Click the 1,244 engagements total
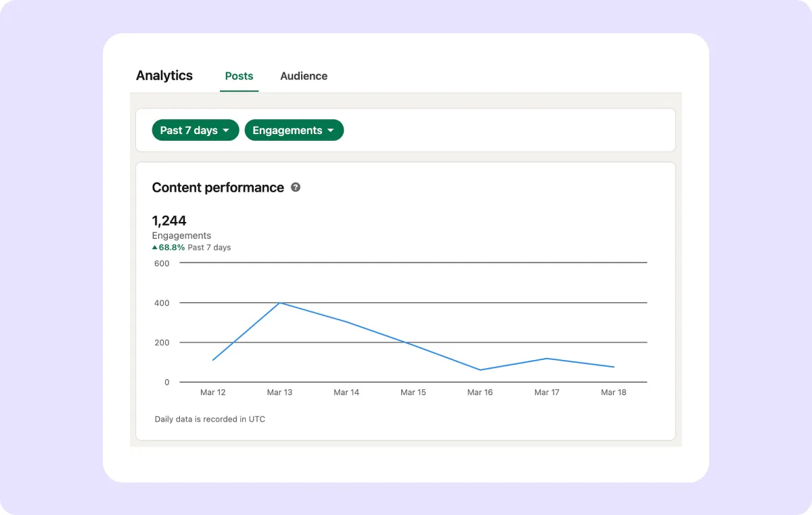The width and height of the screenshot is (812, 515). [x=169, y=221]
